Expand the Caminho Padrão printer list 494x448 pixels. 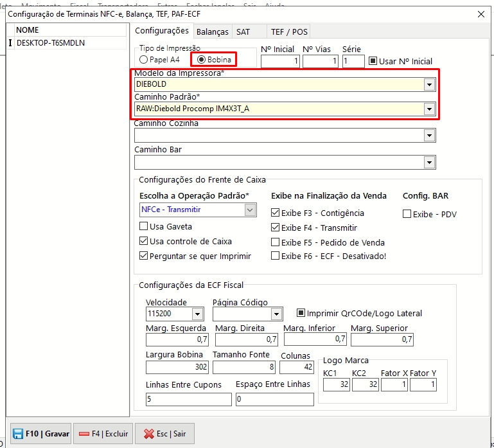pos(428,109)
